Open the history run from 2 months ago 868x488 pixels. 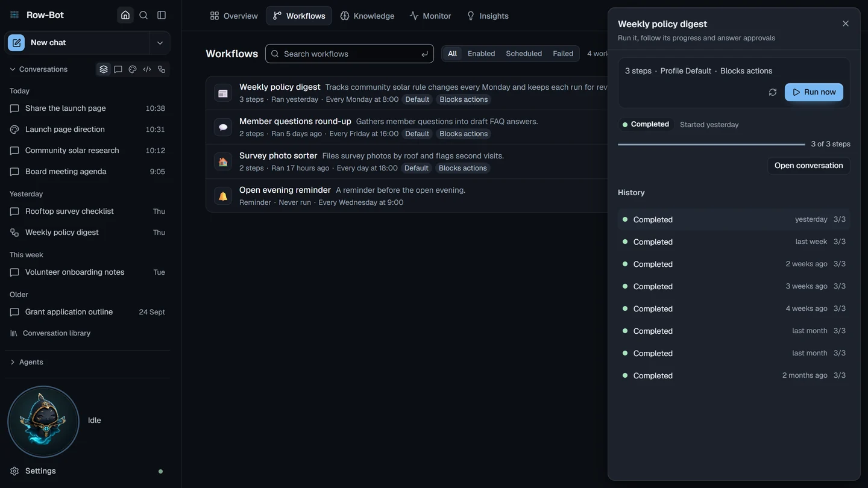[734, 375]
